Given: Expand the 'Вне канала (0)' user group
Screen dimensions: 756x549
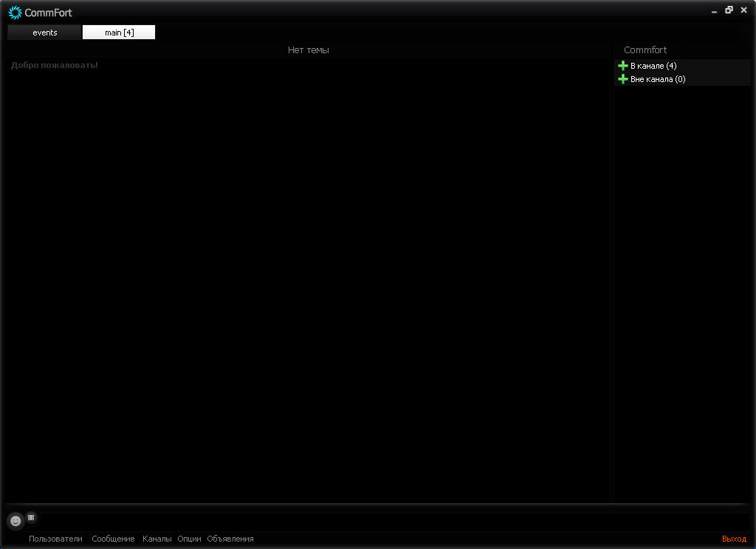Looking at the screenshot, I should 623,79.
